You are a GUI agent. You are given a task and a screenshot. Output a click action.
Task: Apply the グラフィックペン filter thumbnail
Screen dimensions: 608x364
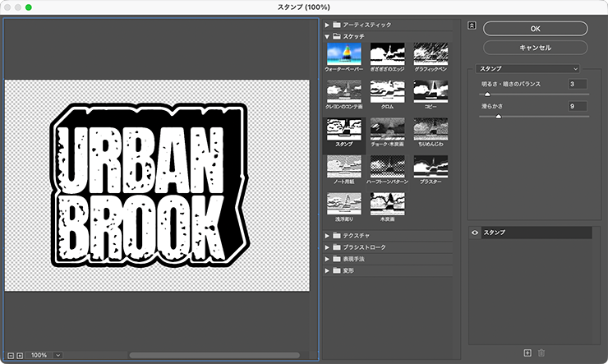pos(431,54)
